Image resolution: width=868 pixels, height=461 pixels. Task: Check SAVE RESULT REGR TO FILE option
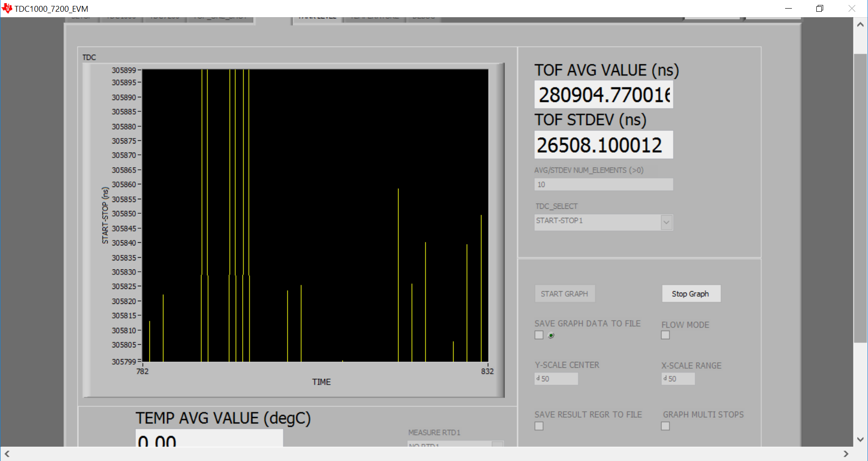(539, 426)
